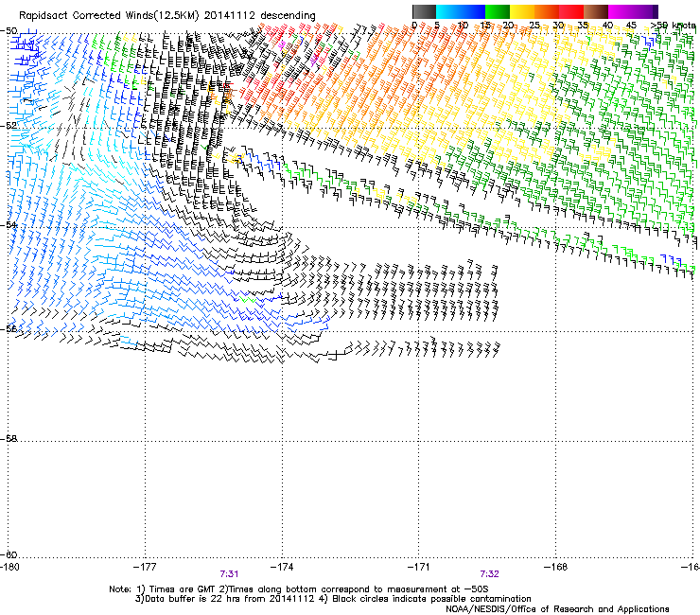Click the title 'Rapidscat Corrected Winds(12.5KM)'
The image size is (700, 615).
[109, 16]
